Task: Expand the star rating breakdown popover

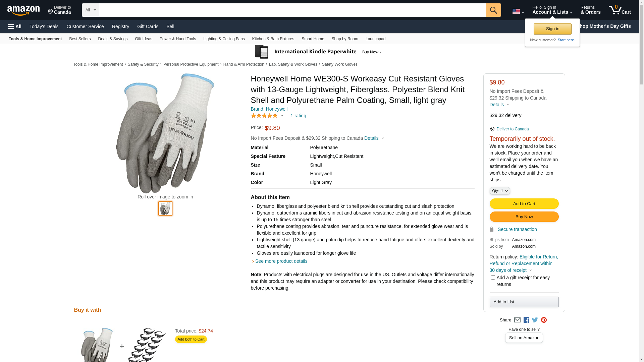Action: (x=282, y=116)
